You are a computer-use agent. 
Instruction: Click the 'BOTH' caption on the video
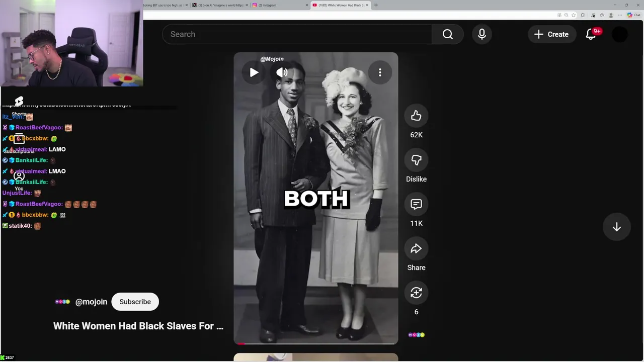[x=316, y=199]
